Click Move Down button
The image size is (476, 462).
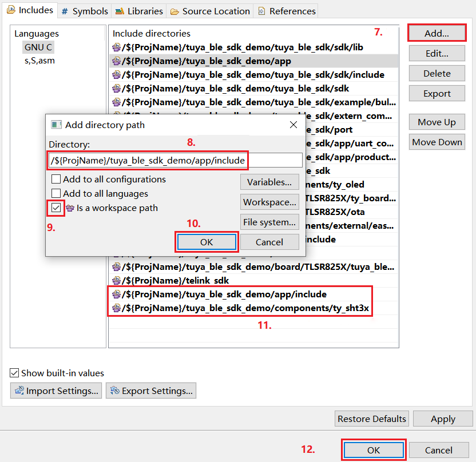437,142
